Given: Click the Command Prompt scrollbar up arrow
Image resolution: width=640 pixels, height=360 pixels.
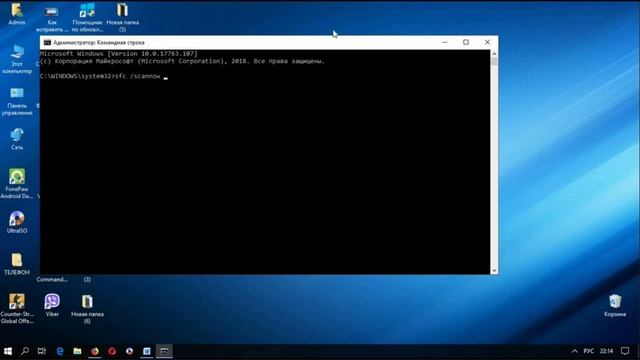Looking at the screenshot, I should click(494, 53).
